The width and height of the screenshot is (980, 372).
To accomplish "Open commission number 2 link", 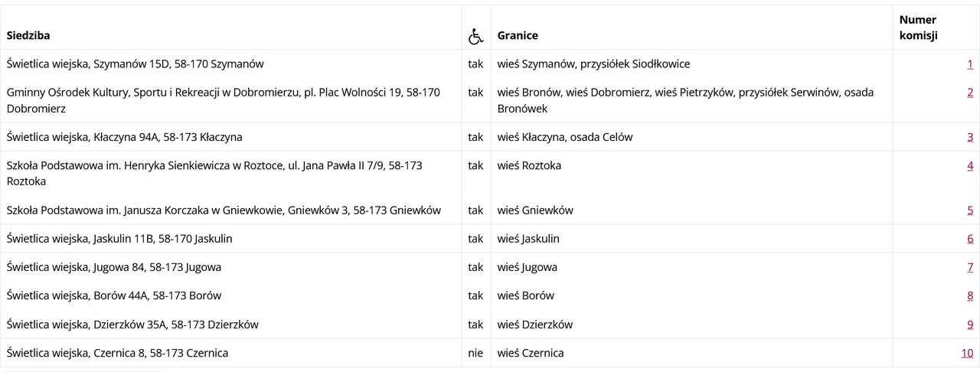I will 970,93.
